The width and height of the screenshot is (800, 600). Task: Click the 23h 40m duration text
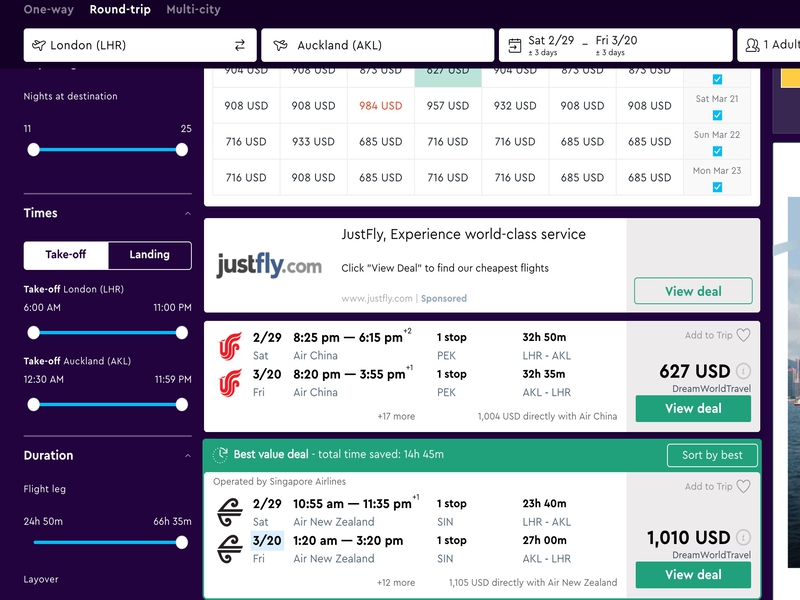pos(544,504)
